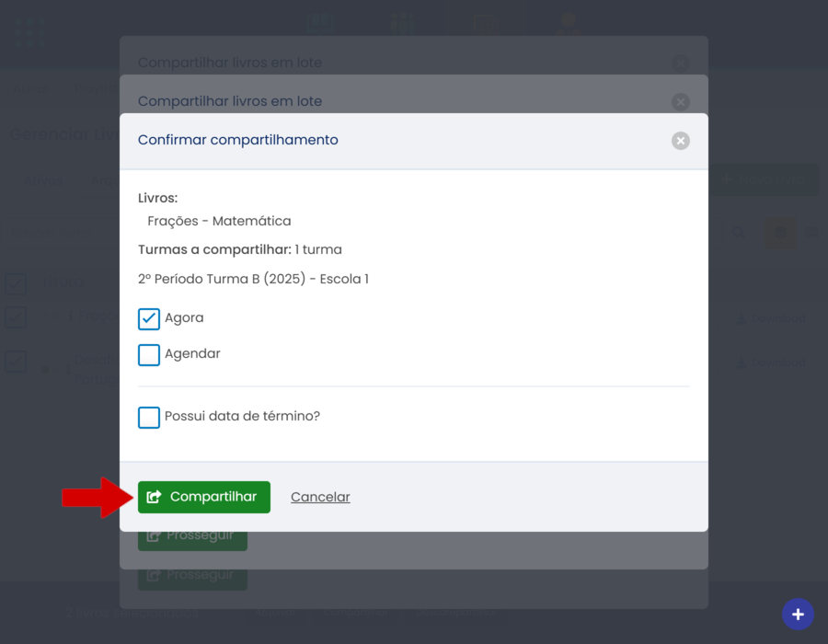Toggle the second dimmed checkbox in the book list
This screenshot has width=828, height=644.
16,317
